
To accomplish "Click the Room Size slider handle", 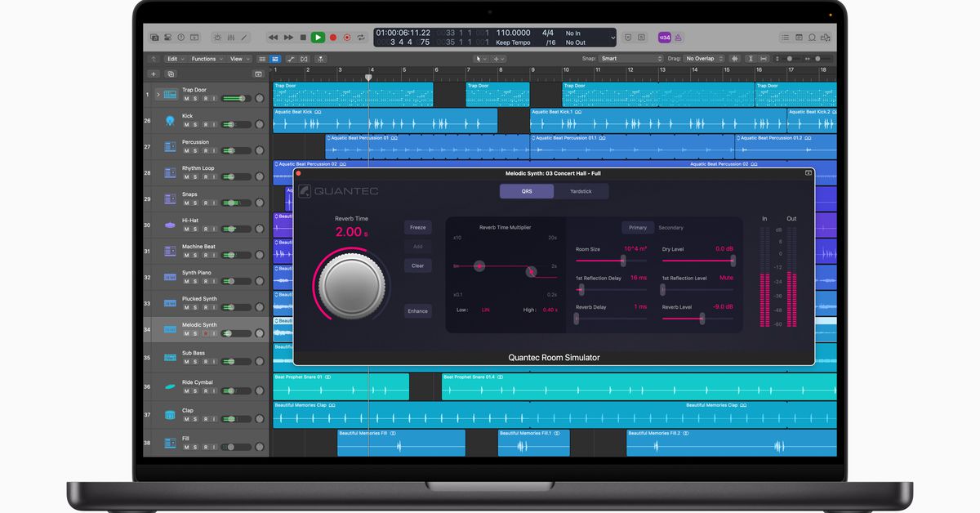I will point(623,261).
